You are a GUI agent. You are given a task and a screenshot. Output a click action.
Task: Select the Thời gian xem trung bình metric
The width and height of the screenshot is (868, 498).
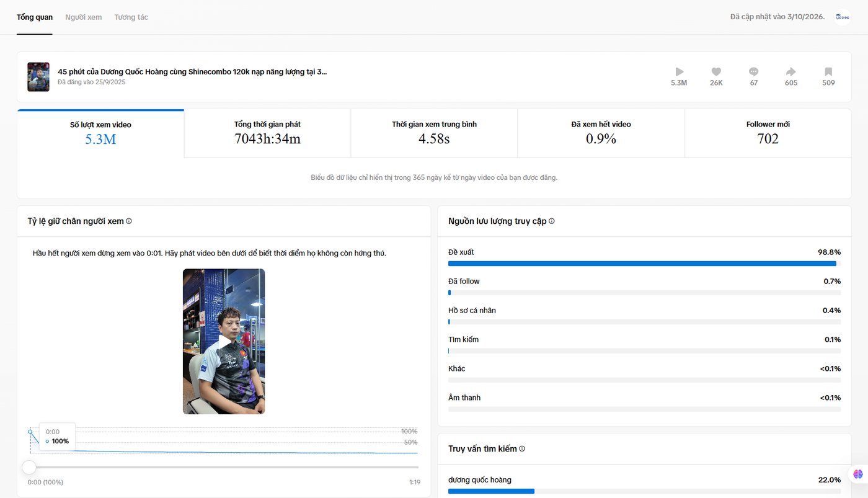click(x=434, y=133)
